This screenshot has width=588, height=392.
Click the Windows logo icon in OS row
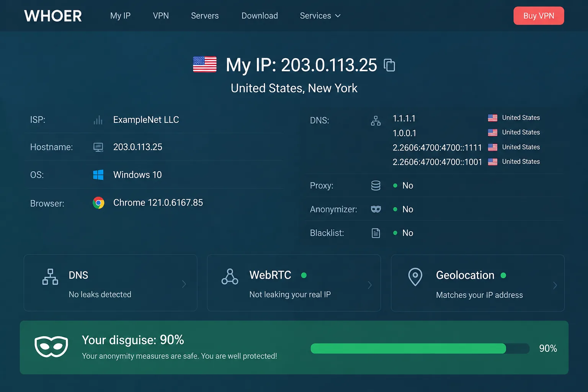[98, 175]
